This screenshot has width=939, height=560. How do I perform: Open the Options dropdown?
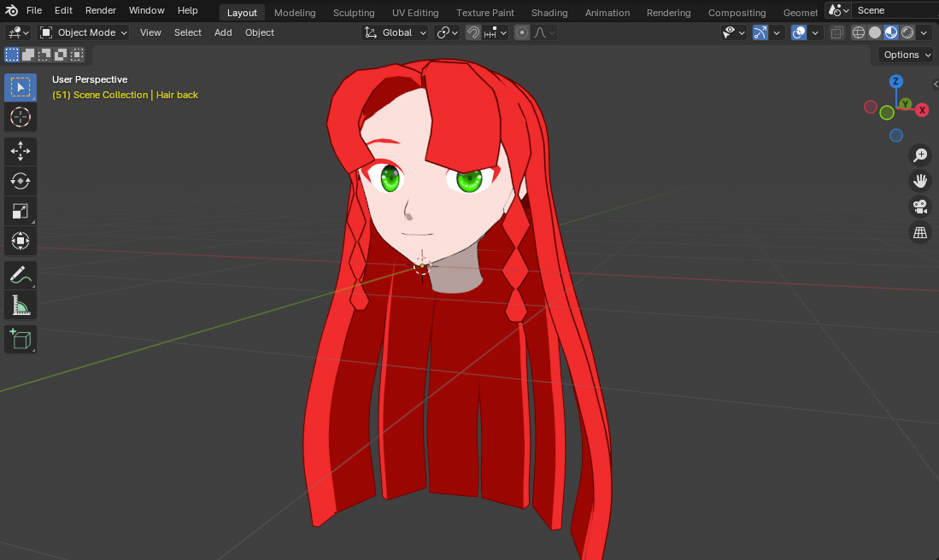pos(906,55)
